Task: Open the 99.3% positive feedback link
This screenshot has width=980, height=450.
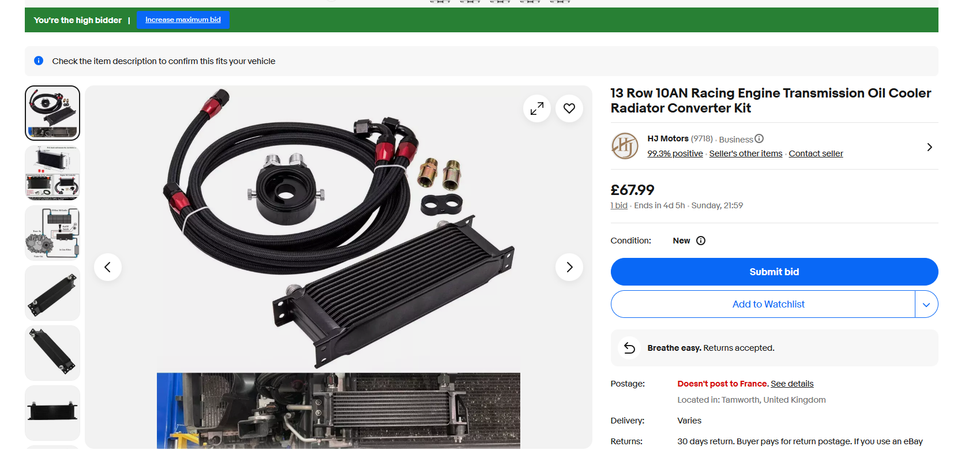Action: [x=675, y=153]
